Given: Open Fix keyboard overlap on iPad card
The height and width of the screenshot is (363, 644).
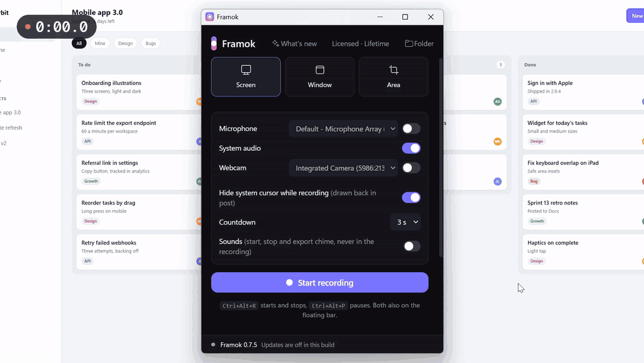Looking at the screenshot, I should pos(583,172).
